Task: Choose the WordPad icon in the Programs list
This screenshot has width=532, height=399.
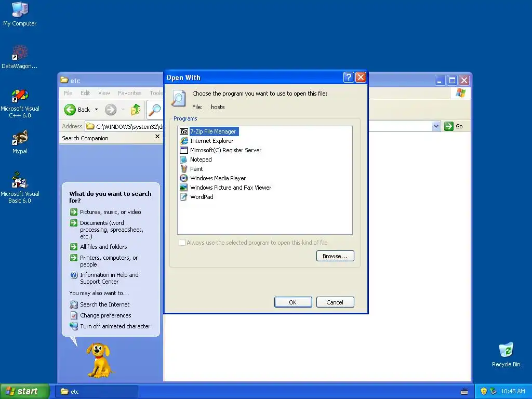Action: [184, 197]
